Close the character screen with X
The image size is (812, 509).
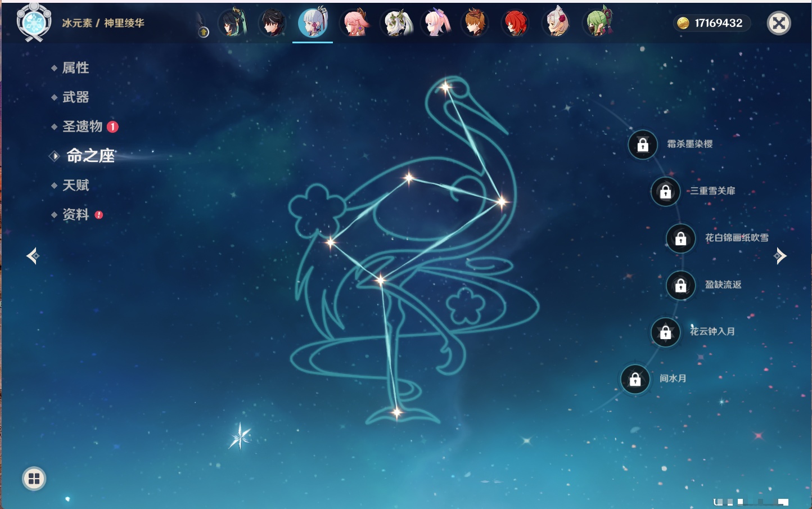coord(779,23)
